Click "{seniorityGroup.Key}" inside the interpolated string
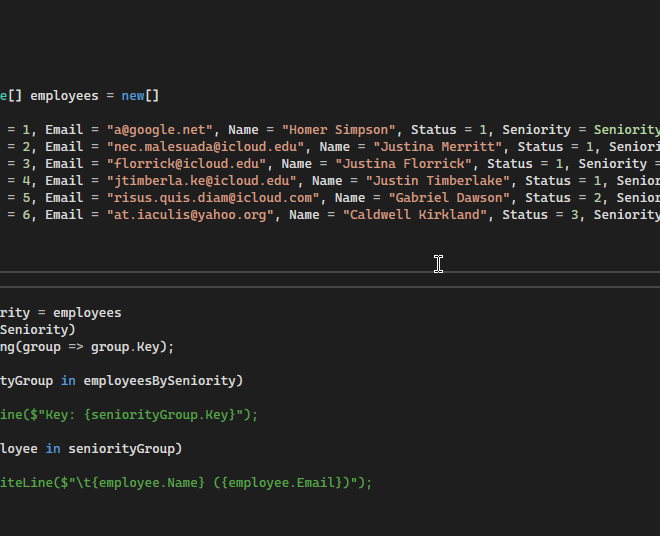The width and height of the screenshot is (660, 536). (x=160, y=415)
